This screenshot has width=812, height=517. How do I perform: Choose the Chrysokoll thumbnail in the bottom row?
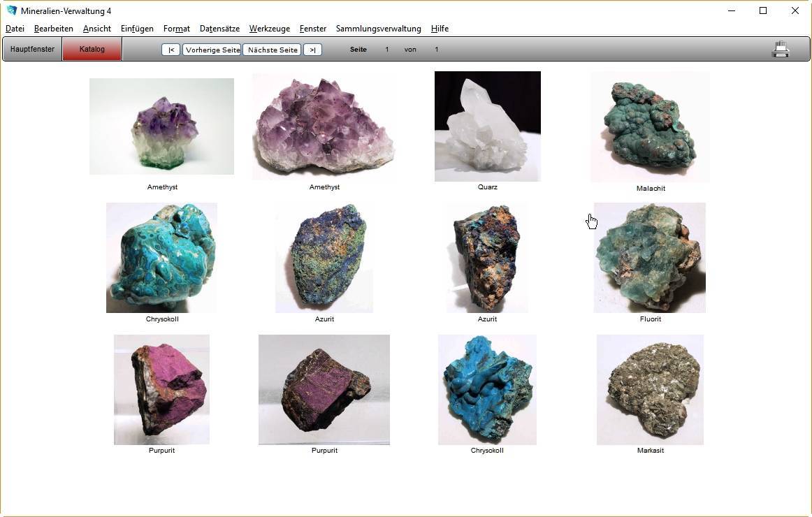pos(487,390)
